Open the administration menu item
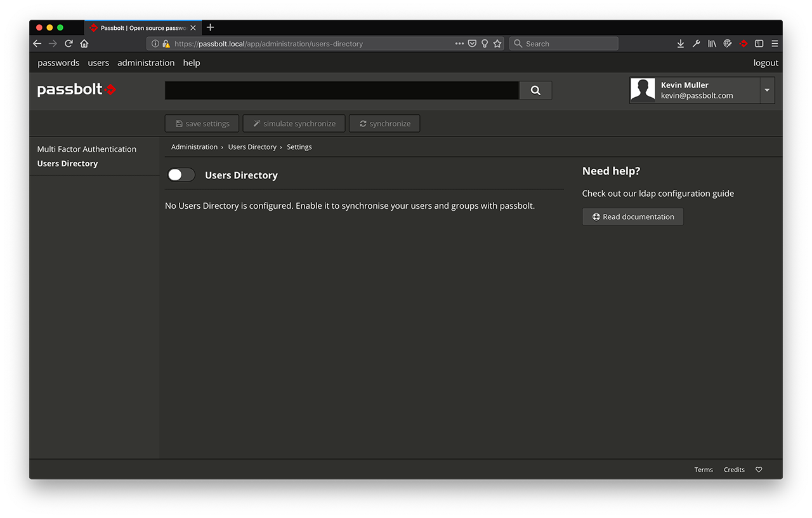 (146, 63)
